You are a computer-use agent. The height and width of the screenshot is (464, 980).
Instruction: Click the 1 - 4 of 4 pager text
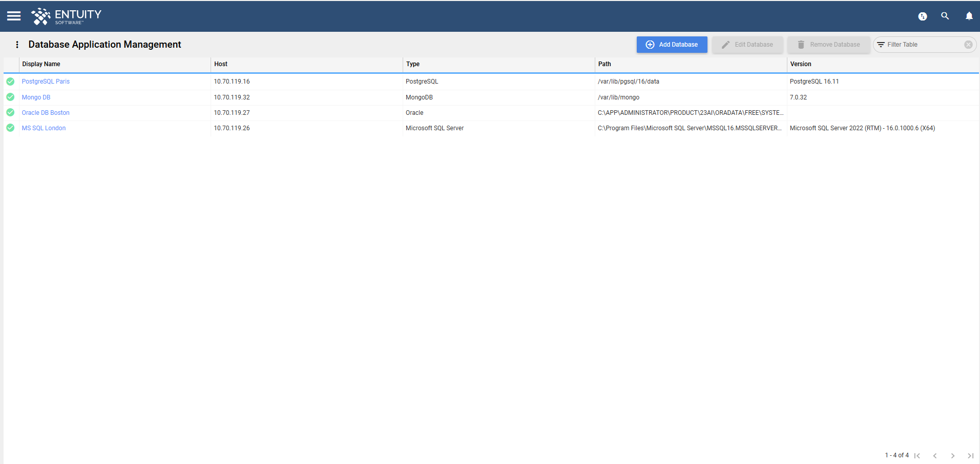[x=896, y=455]
